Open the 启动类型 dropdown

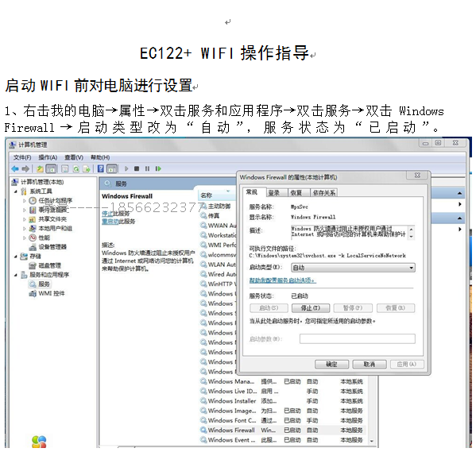(x=353, y=268)
